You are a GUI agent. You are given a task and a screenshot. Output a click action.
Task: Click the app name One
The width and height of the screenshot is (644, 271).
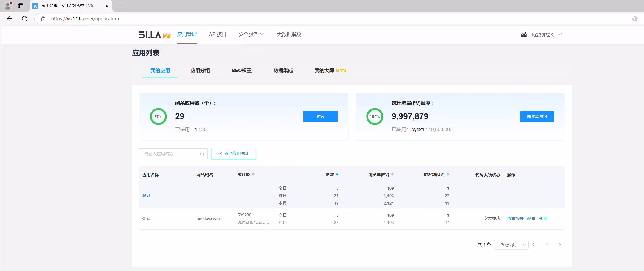146,219
